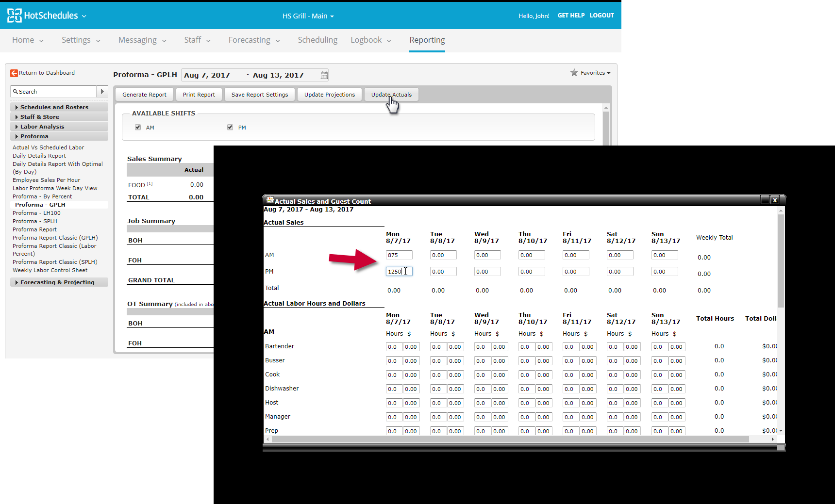Open Proforma Report Classic (GPLH)

55,238
